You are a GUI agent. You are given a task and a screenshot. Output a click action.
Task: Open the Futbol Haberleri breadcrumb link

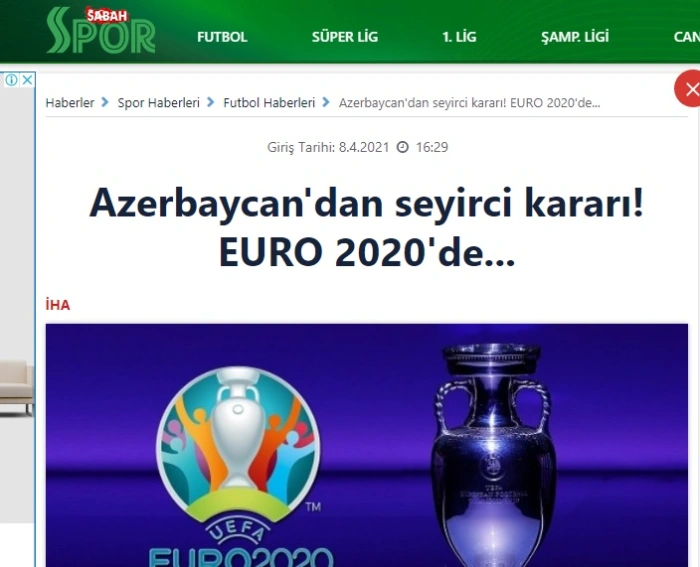269,103
